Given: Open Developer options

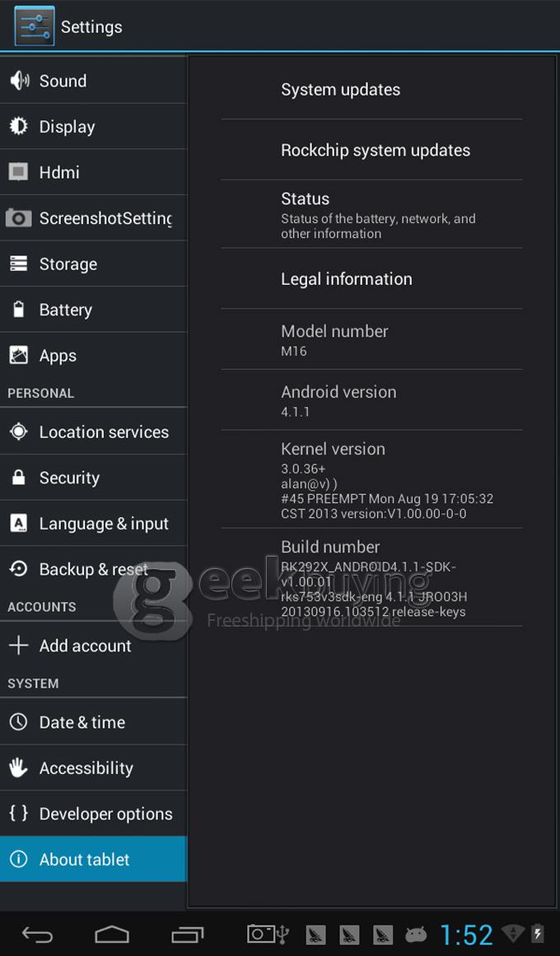Looking at the screenshot, I should coord(93,814).
